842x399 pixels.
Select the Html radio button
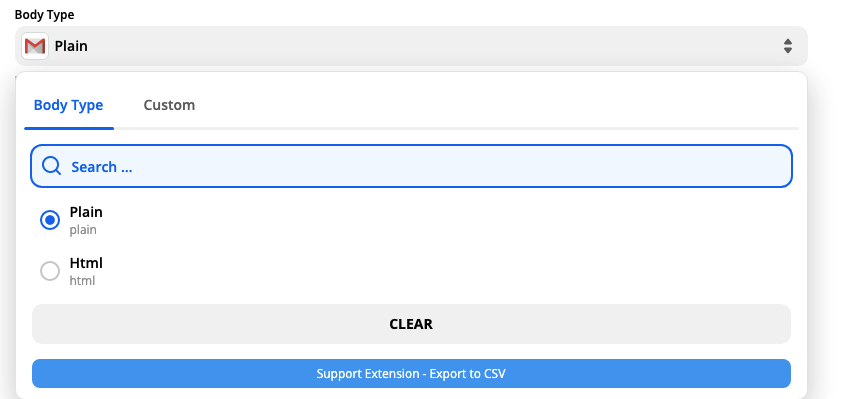coord(50,271)
